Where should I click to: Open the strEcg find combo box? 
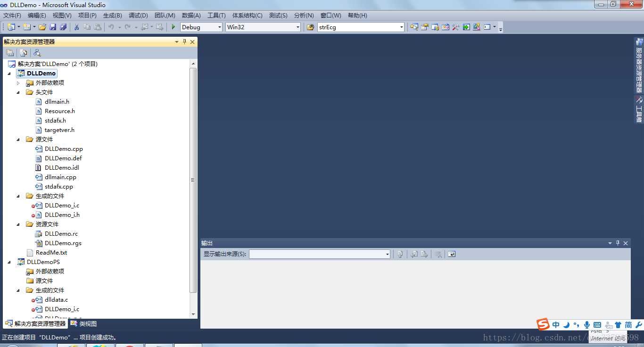tap(361, 27)
